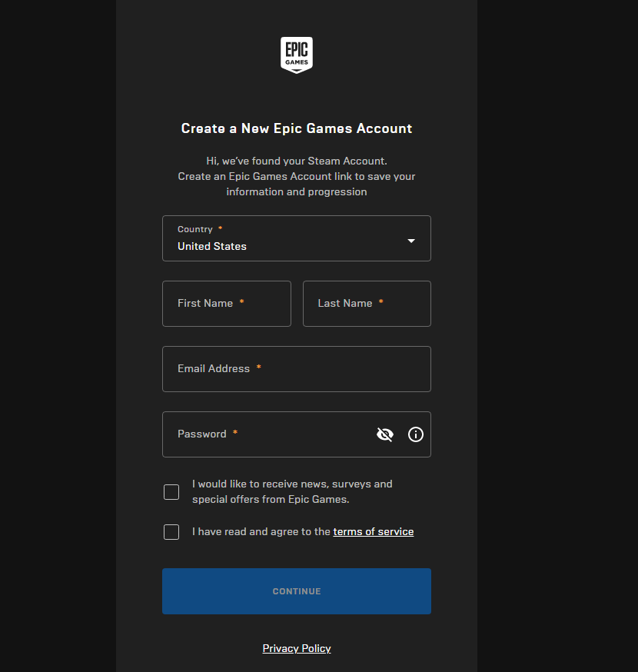638x672 pixels.
Task: Check the agree to terms checkbox
Action: (171, 532)
